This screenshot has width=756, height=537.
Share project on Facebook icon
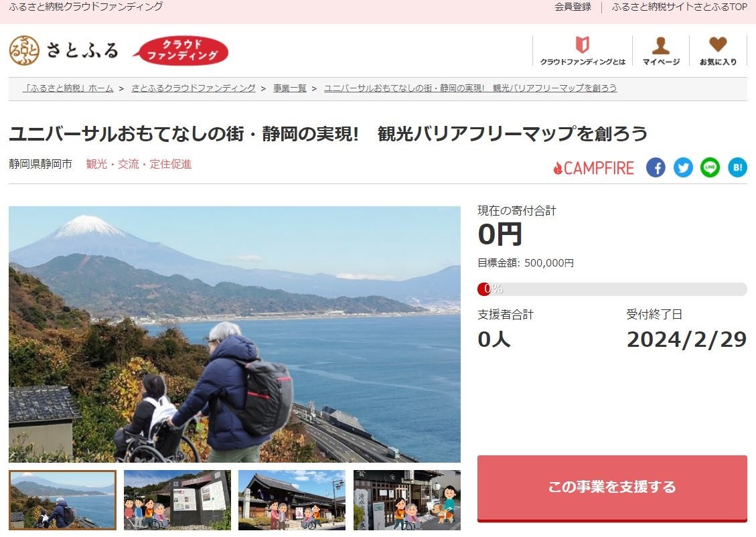(x=656, y=168)
